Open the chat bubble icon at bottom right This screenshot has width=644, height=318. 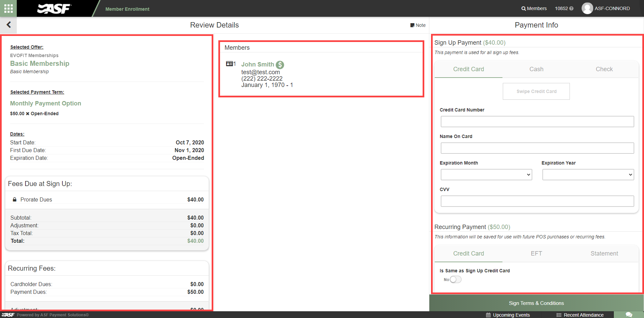(629, 315)
